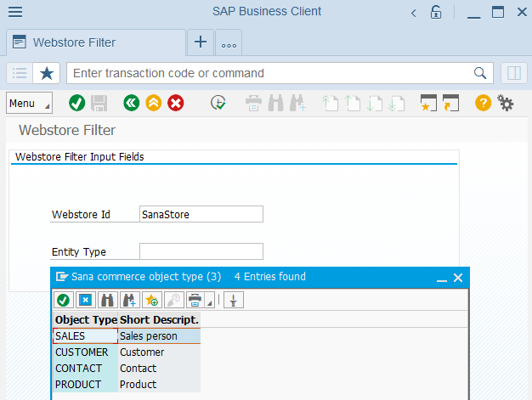Toggle the side panel layout icon
The width and height of the screenshot is (532, 400).
514,73
